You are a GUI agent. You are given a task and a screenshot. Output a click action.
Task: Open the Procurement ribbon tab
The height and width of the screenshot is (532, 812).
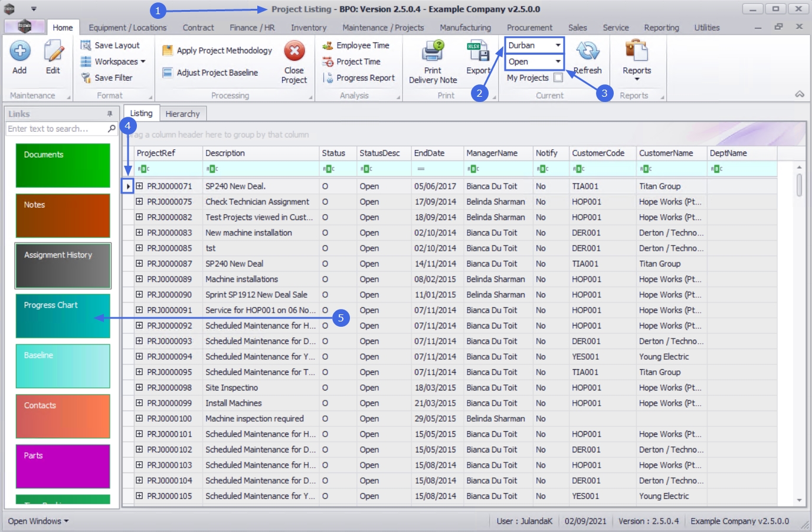click(529, 28)
